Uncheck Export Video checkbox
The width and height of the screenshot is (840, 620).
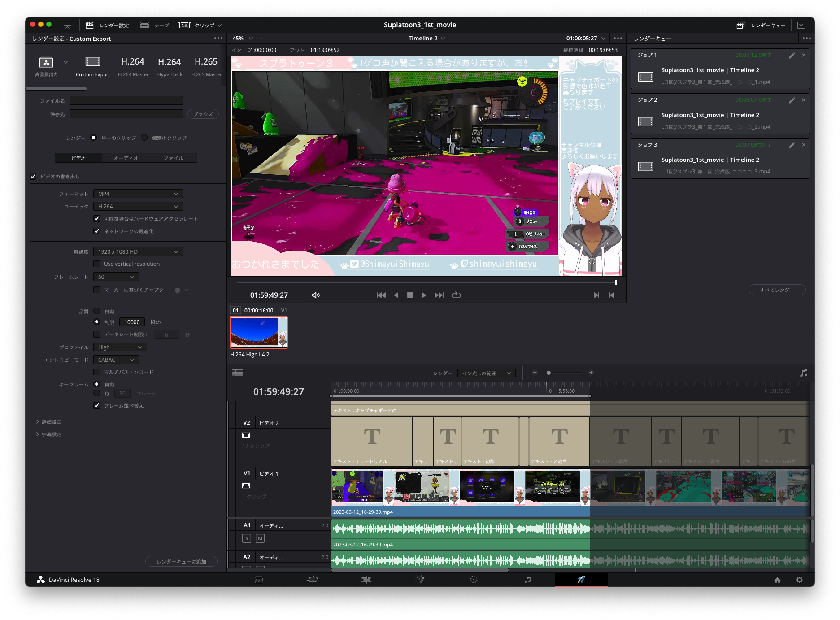pos(33,176)
